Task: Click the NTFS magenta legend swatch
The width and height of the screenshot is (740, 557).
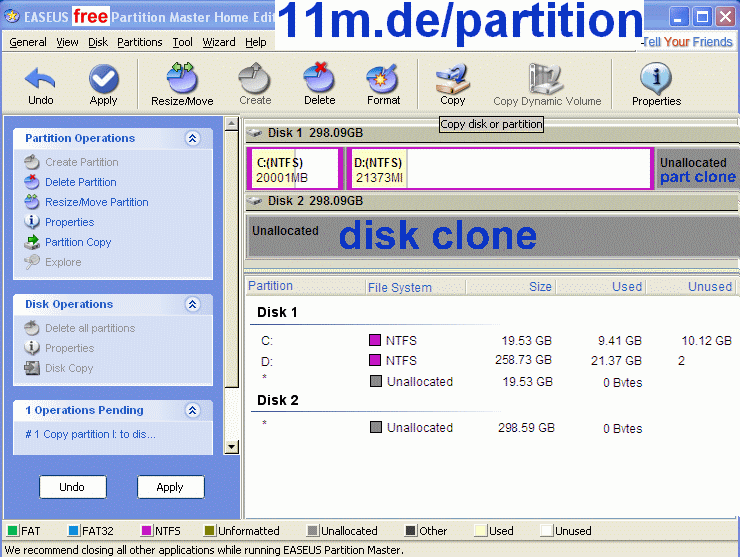Action: (x=147, y=531)
